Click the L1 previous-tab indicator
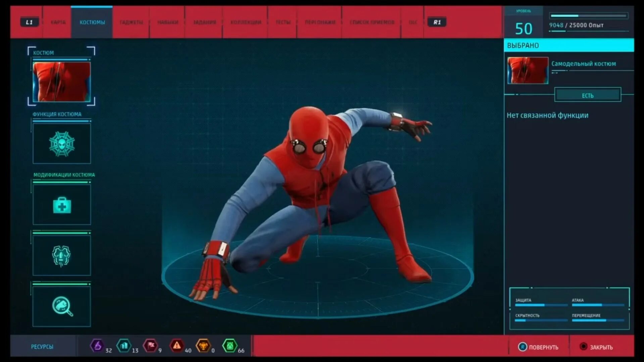This screenshot has width=644, height=362. pos(30,22)
